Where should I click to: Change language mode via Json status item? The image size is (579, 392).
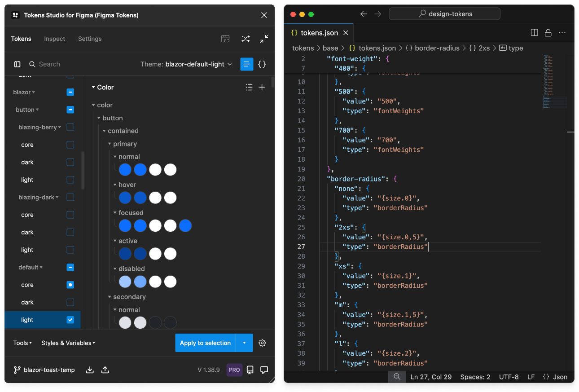point(555,377)
